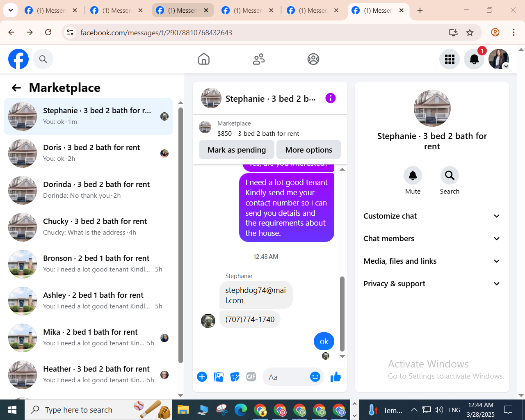Open the Facebook menu grid icon
The width and height of the screenshot is (525, 420).
point(450,59)
